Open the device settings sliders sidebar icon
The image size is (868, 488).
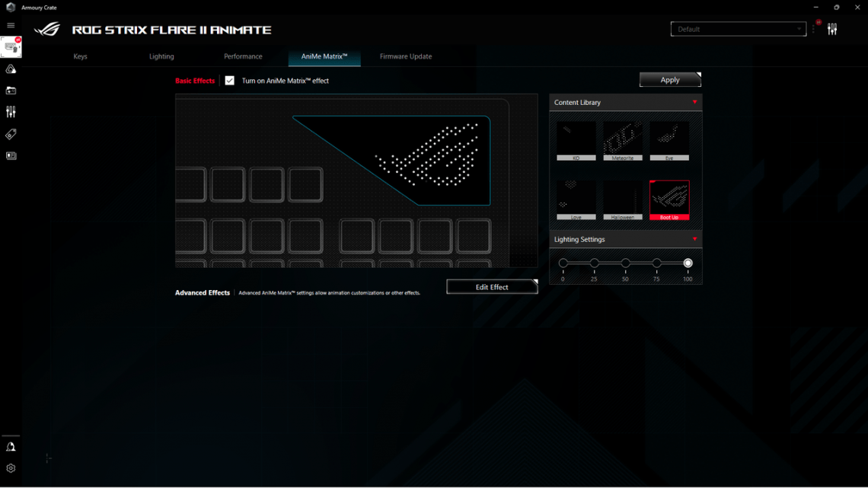(x=11, y=111)
